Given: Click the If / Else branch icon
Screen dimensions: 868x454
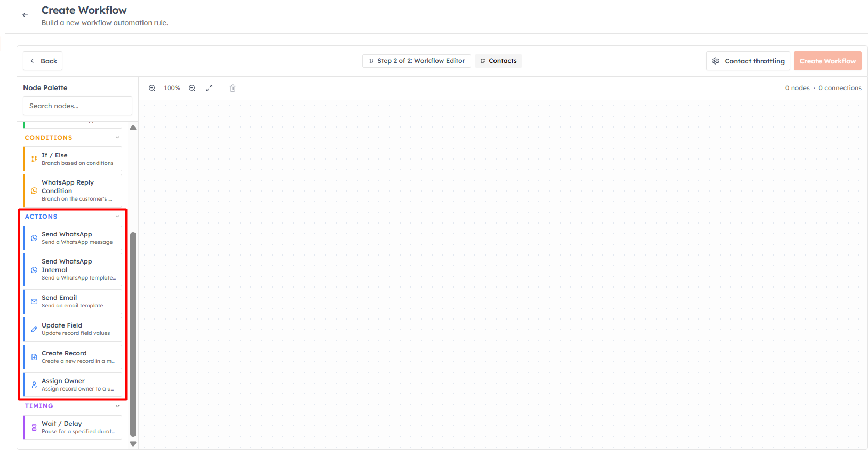Looking at the screenshot, I should click(x=34, y=159).
